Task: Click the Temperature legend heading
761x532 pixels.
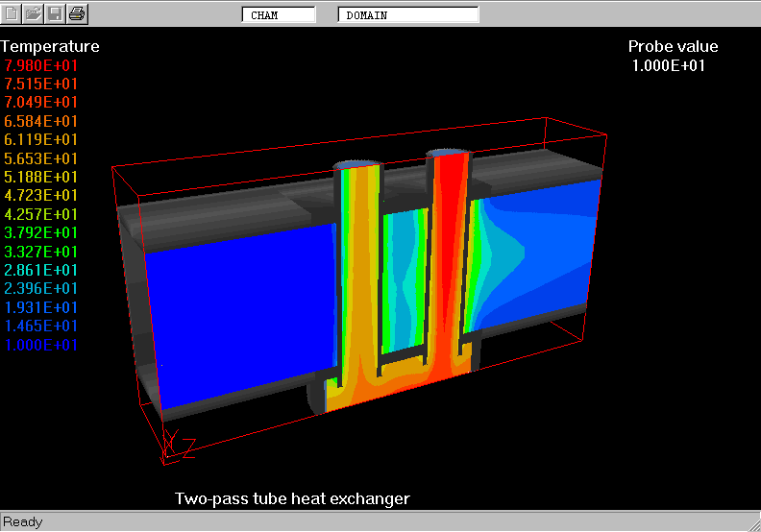Action: click(50, 46)
